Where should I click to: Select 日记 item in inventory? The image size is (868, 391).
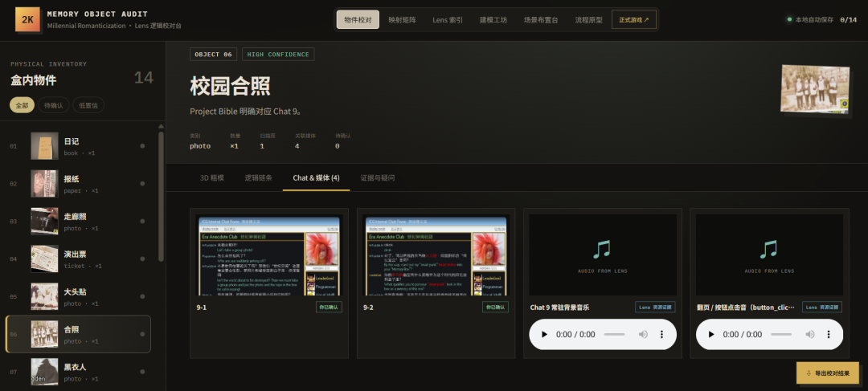click(x=78, y=146)
